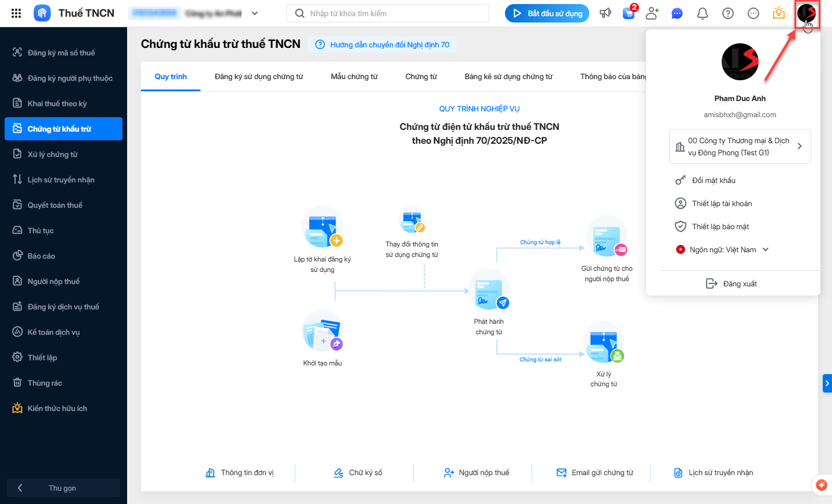This screenshot has width=832, height=504.
Task: Open Khai thuế theo kỳ in sidebar
Action: [64, 103]
